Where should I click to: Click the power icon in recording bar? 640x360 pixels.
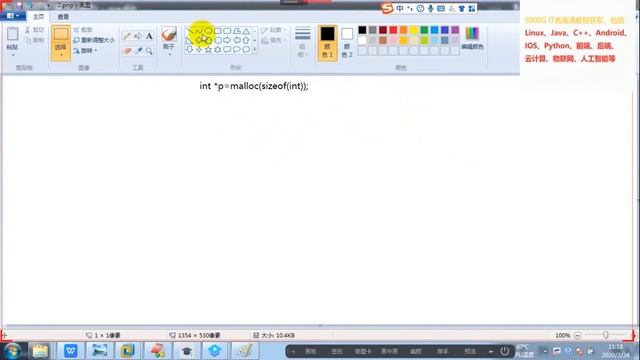[504, 351]
